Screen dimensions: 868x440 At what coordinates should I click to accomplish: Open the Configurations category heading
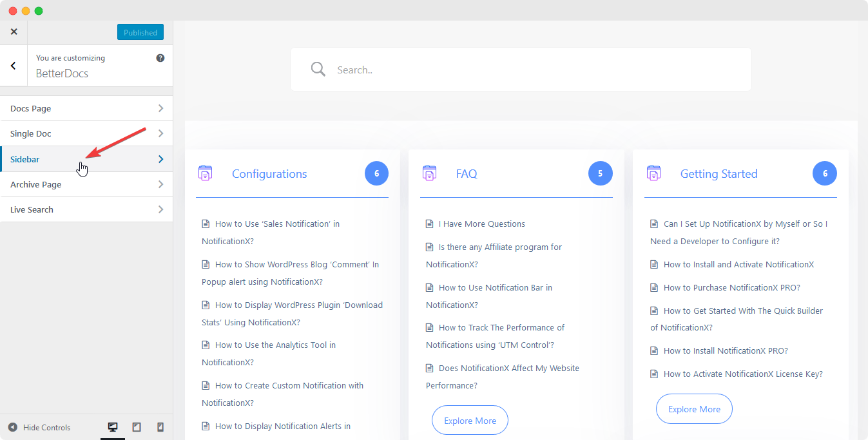269,174
